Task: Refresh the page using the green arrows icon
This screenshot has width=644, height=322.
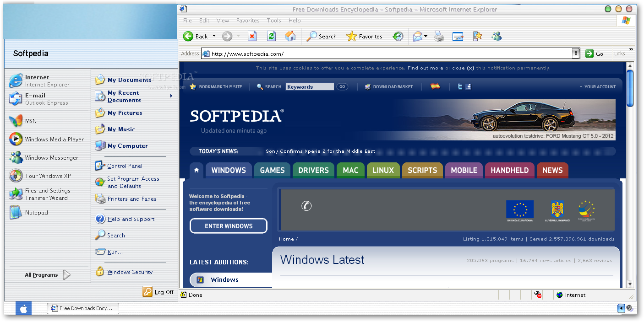Action: (x=272, y=36)
